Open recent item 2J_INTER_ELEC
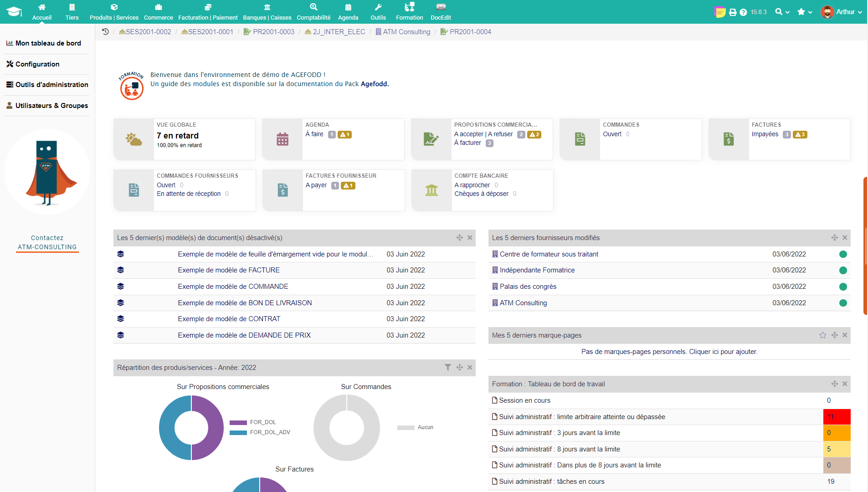The image size is (868, 492). pos(335,32)
